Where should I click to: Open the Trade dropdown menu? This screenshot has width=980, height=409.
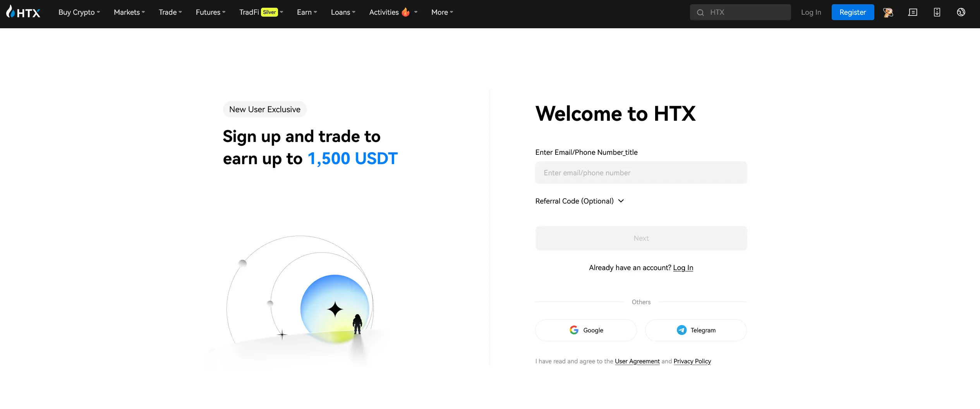coord(170,12)
